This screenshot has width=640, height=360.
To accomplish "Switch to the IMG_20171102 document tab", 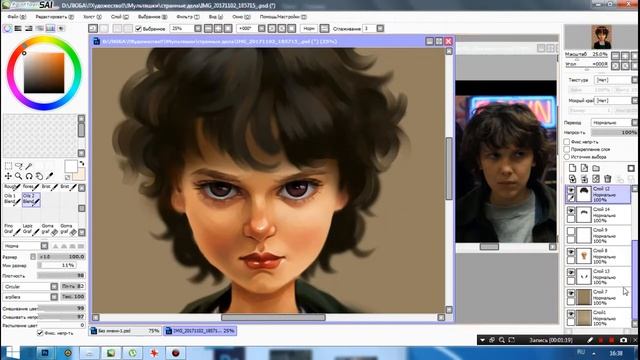I will point(200,331).
